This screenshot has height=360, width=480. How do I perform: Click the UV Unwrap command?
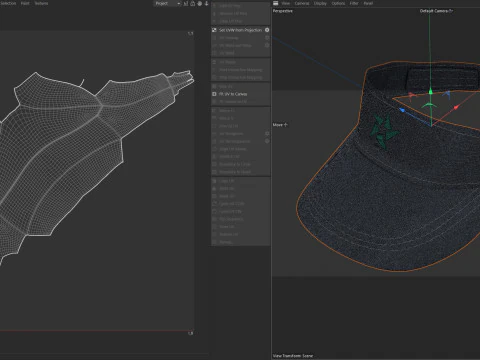pyautogui.click(x=229, y=38)
